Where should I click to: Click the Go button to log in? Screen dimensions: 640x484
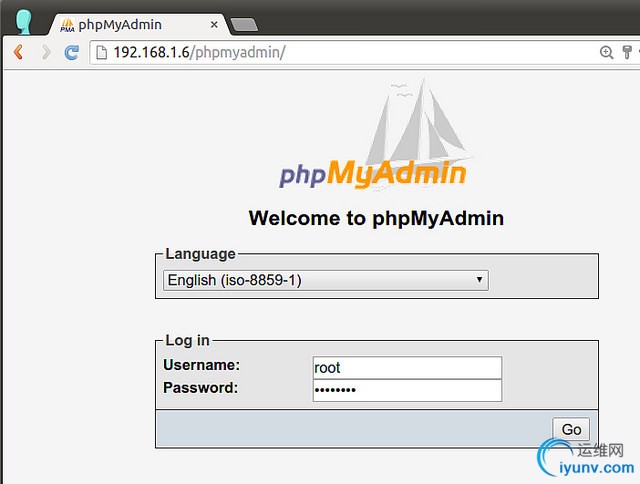click(x=571, y=429)
